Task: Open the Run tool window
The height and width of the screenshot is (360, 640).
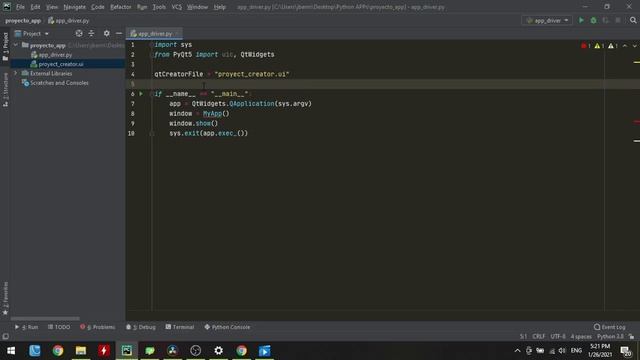Action: pyautogui.click(x=27, y=327)
